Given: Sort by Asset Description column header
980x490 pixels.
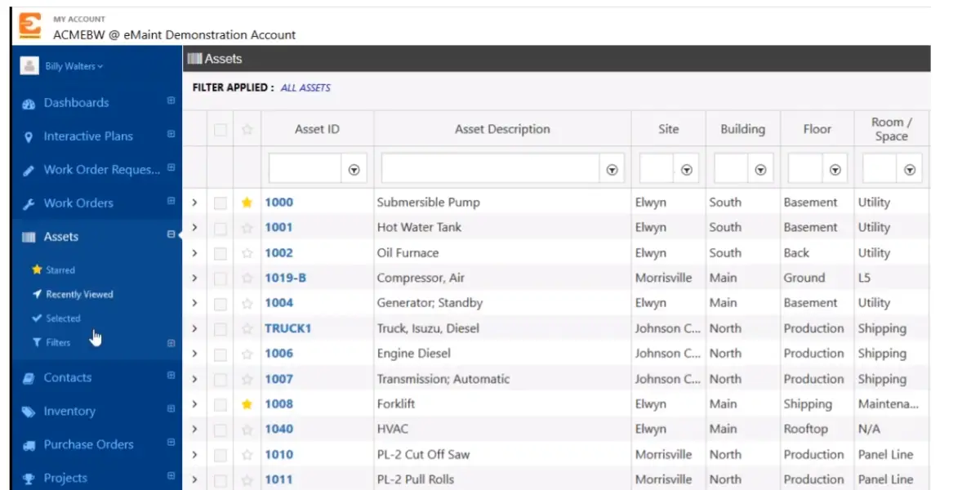Looking at the screenshot, I should [502, 129].
